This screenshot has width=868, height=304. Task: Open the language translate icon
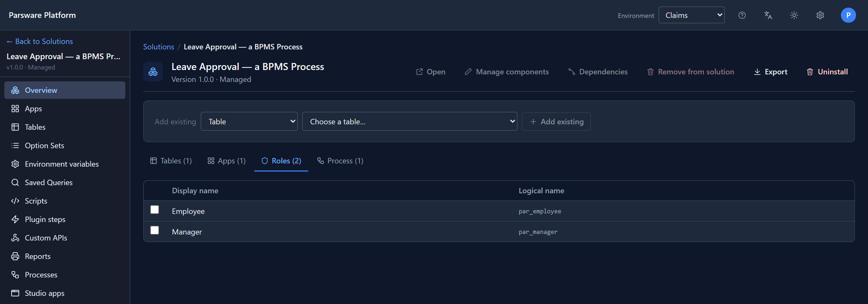point(768,15)
